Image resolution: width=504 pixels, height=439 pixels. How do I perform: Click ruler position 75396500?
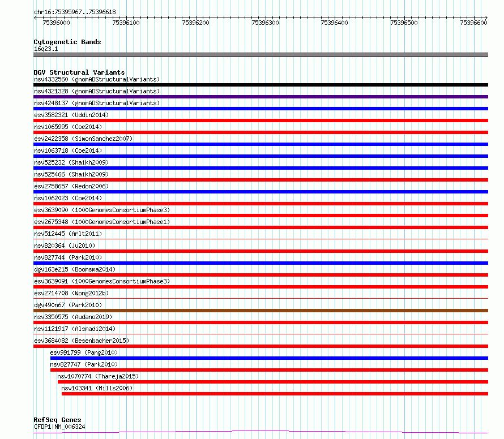[404, 23]
